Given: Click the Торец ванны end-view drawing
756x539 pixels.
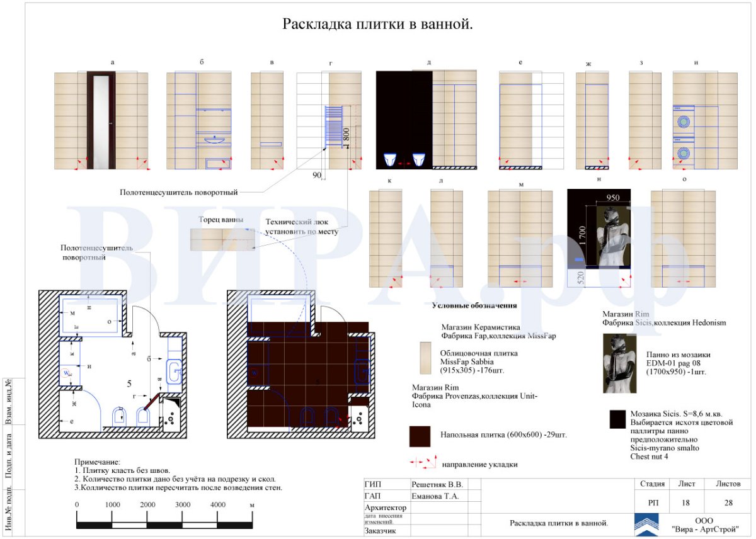Looking at the screenshot, I should [x=223, y=239].
